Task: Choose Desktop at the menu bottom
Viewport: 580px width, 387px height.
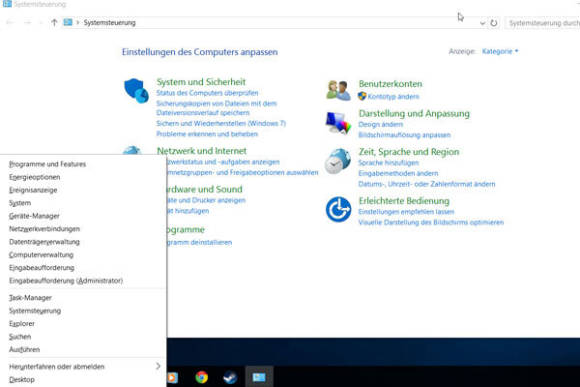Action: click(x=22, y=380)
